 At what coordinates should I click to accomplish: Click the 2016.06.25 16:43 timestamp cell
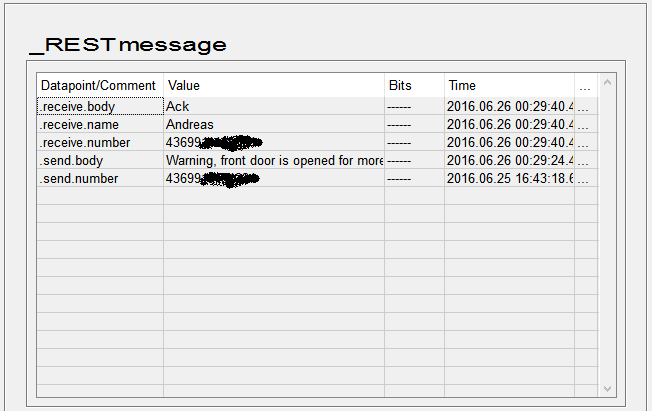coord(509,178)
